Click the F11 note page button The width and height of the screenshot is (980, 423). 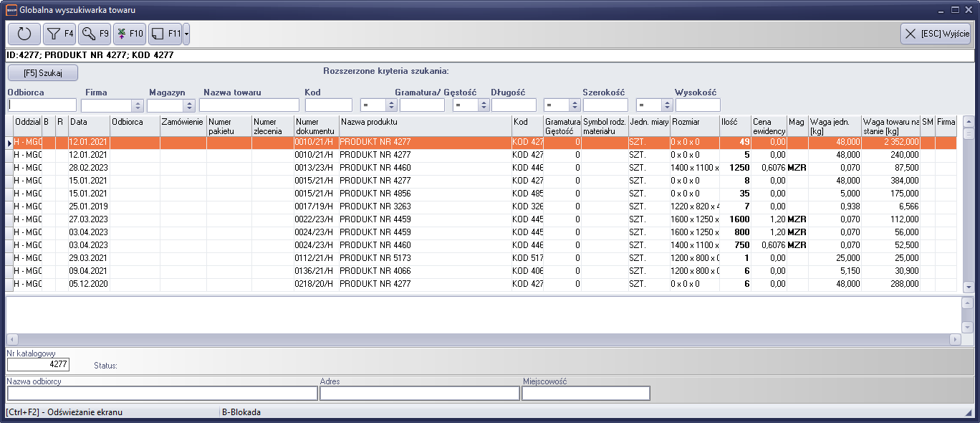point(165,34)
